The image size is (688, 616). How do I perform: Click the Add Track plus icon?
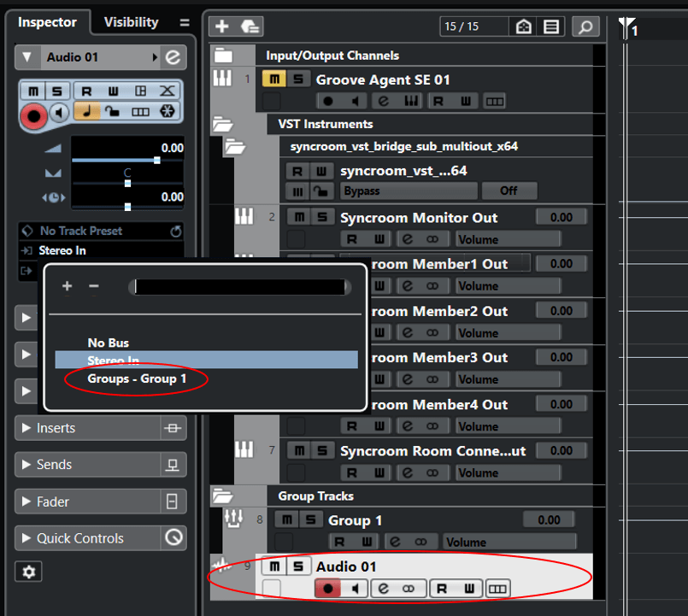click(221, 26)
